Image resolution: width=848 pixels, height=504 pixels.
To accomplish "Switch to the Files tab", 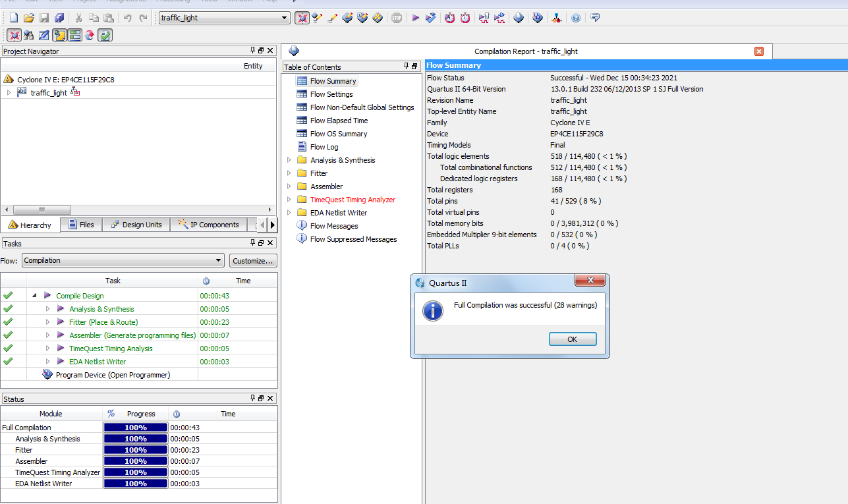I will pos(81,225).
